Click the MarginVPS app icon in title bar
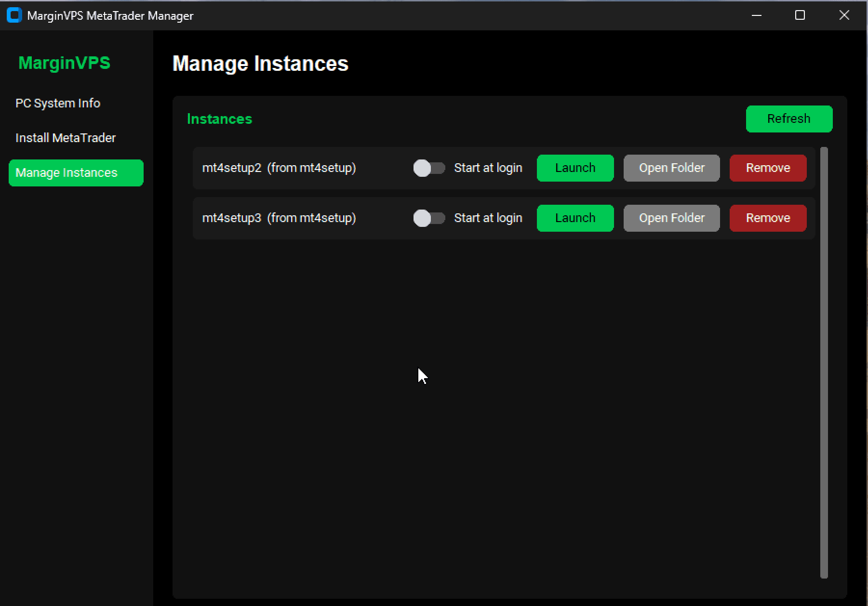The image size is (868, 606). click(x=14, y=15)
